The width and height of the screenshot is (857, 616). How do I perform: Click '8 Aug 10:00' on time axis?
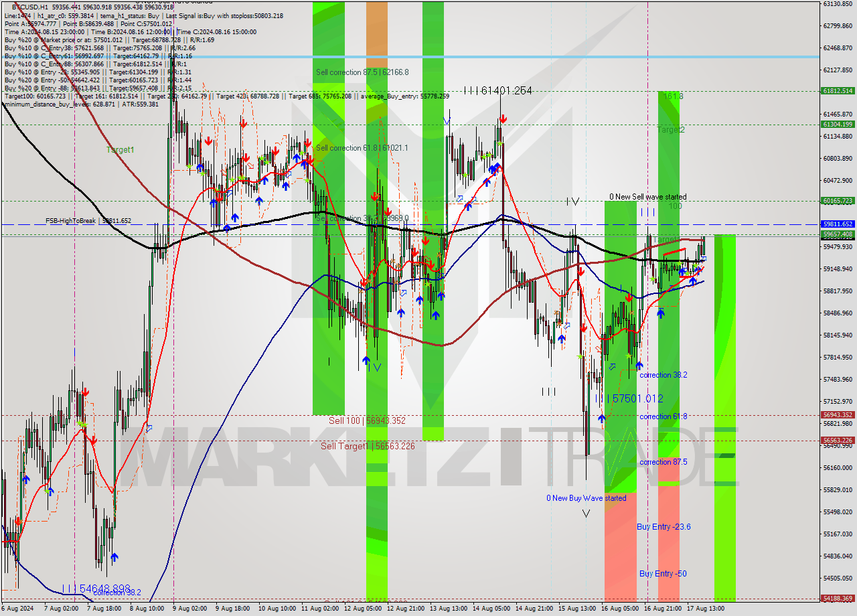click(x=146, y=609)
